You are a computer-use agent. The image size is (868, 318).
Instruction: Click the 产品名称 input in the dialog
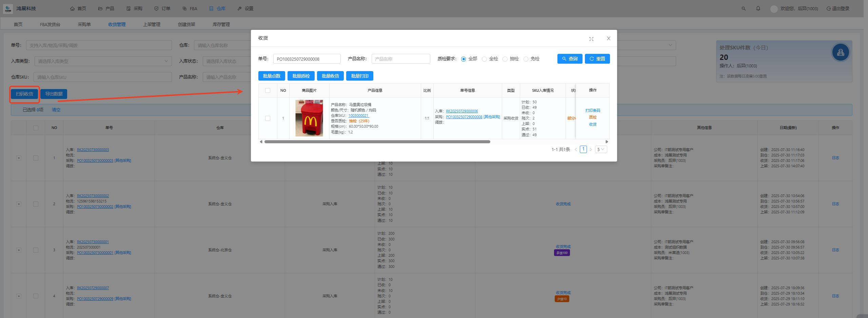coord(400,59)
